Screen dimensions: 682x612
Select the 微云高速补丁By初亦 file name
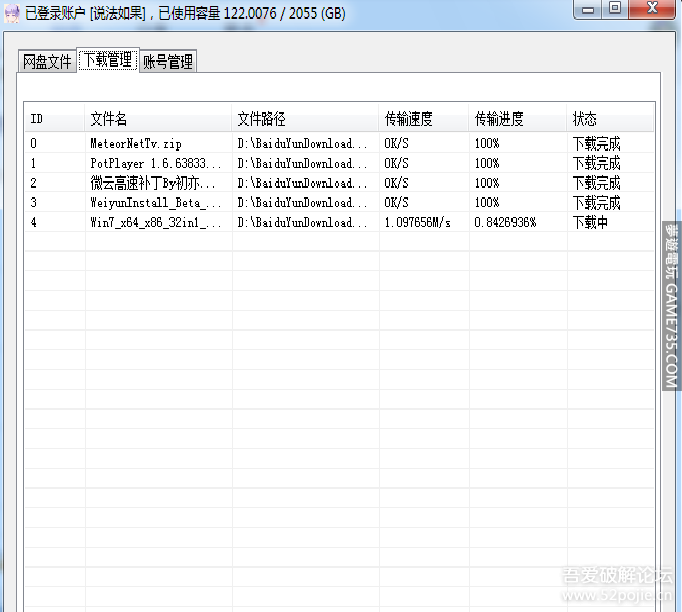(152, 183)
